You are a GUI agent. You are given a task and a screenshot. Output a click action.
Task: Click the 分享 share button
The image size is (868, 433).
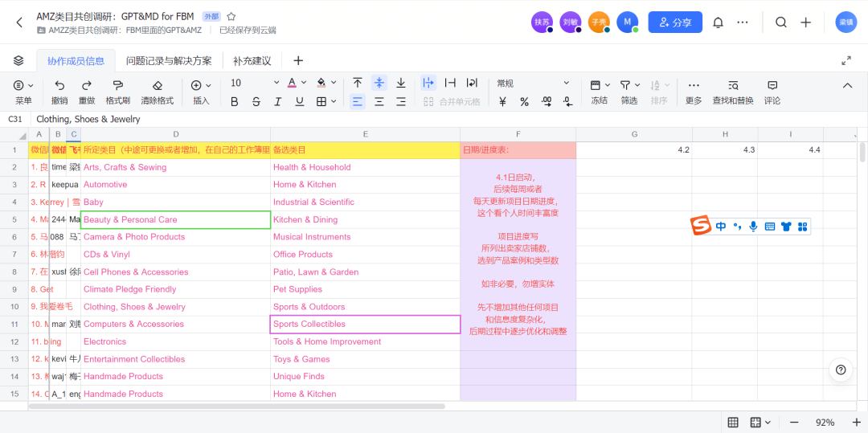(675, 22)
